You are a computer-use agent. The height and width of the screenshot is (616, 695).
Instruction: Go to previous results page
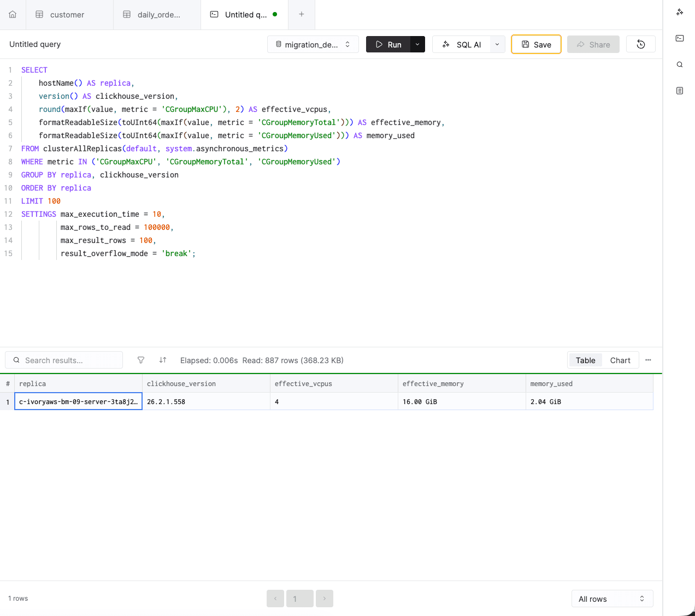(275, 599)
